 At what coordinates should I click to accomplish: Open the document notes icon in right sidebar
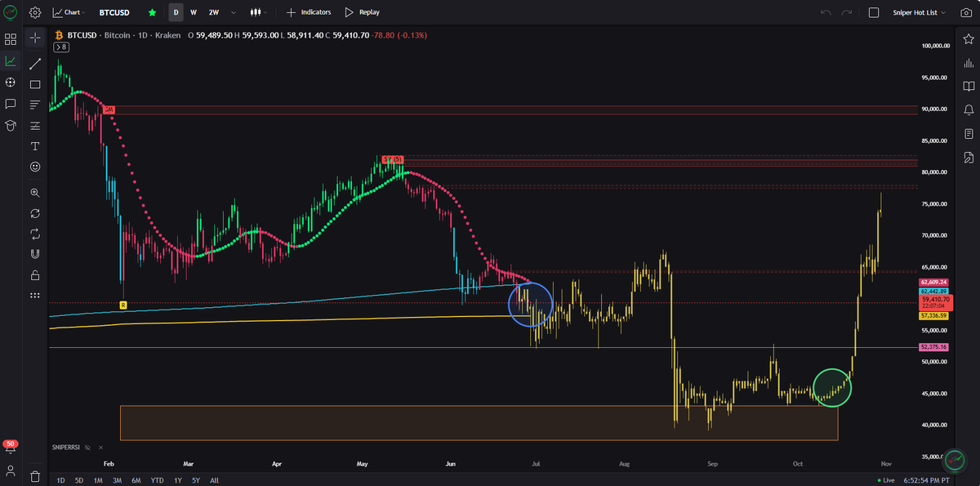[969, 133]
